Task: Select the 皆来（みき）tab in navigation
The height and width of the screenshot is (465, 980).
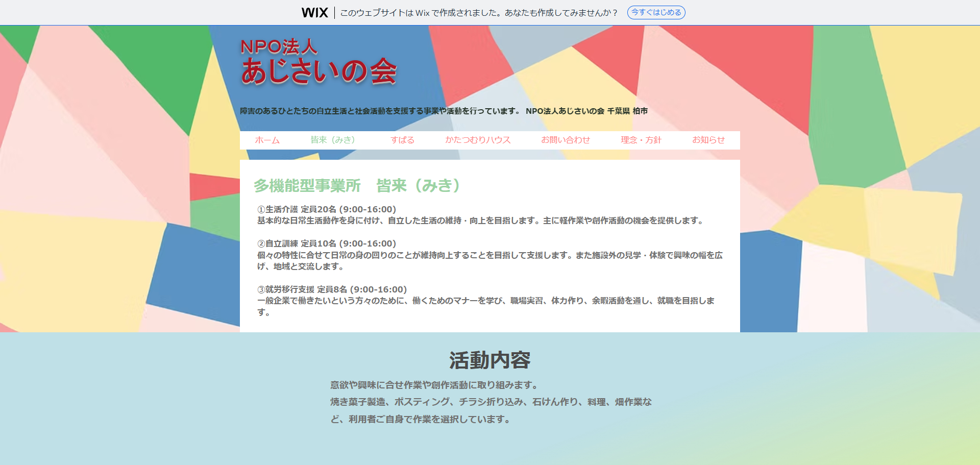Action: pyautogui.click(x=335, y=140)
